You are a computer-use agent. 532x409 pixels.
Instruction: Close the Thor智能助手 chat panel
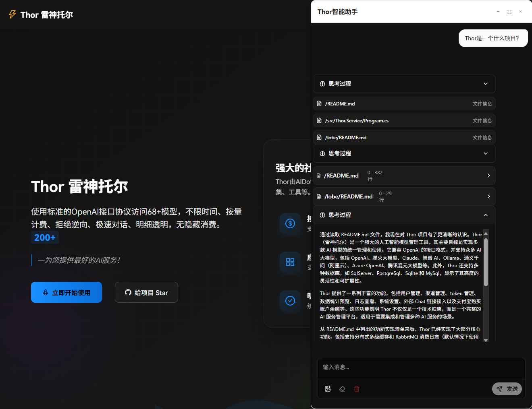521,12
